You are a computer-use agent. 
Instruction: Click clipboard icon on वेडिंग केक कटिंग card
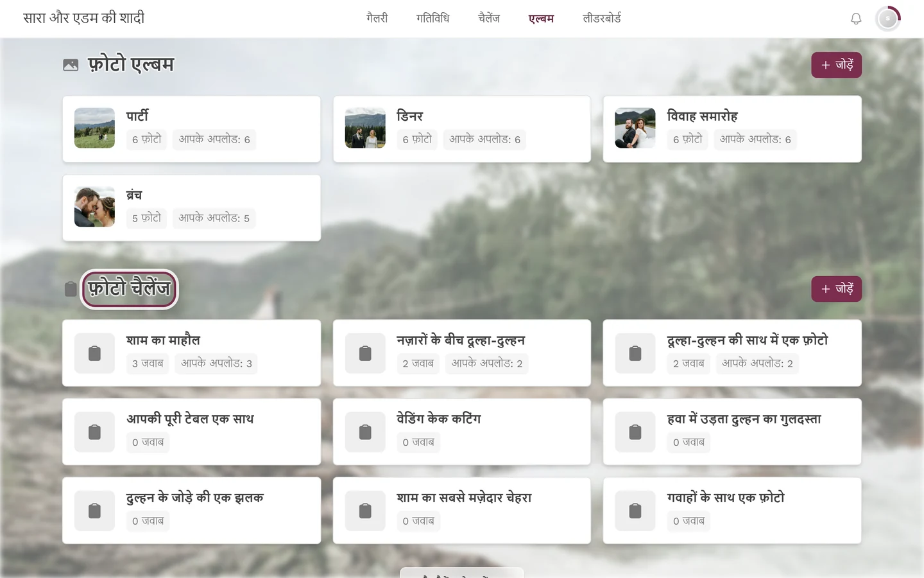(365, 432)
